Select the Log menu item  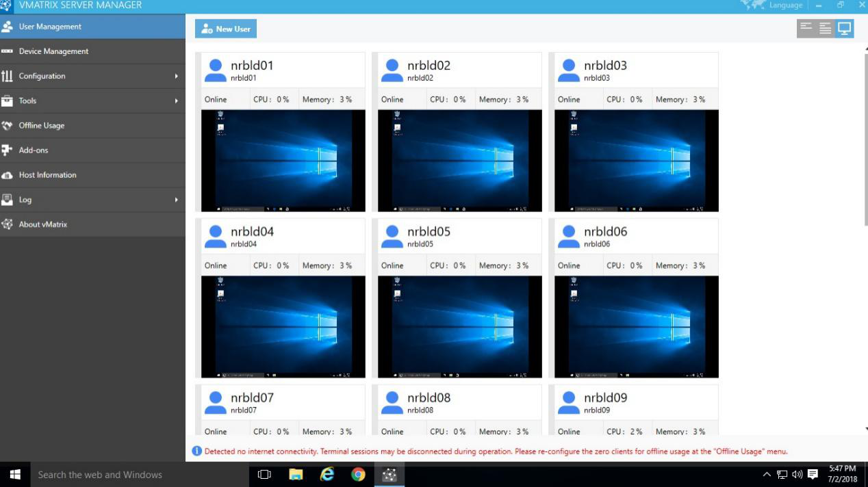pos(92,199)
